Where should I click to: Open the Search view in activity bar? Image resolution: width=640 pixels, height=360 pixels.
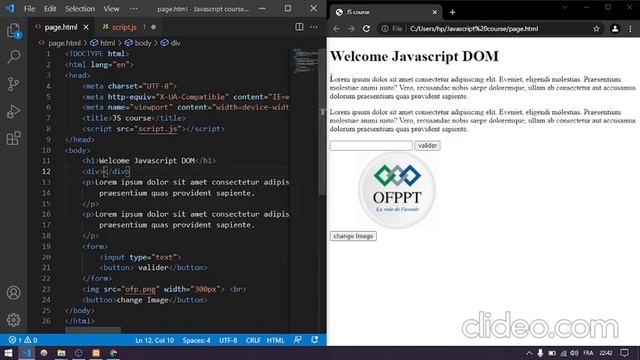pyautogui.click(x=13, y=57)
